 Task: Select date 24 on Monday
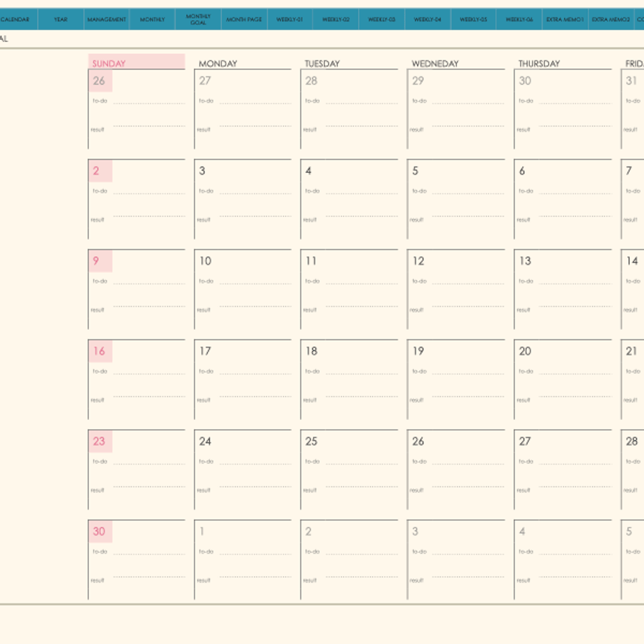(205, 441)
